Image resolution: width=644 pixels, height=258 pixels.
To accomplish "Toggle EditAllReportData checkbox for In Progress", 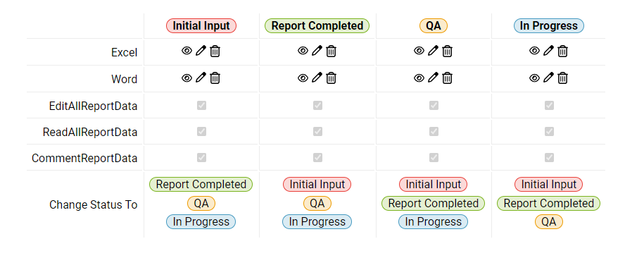I will pos(549,105).
